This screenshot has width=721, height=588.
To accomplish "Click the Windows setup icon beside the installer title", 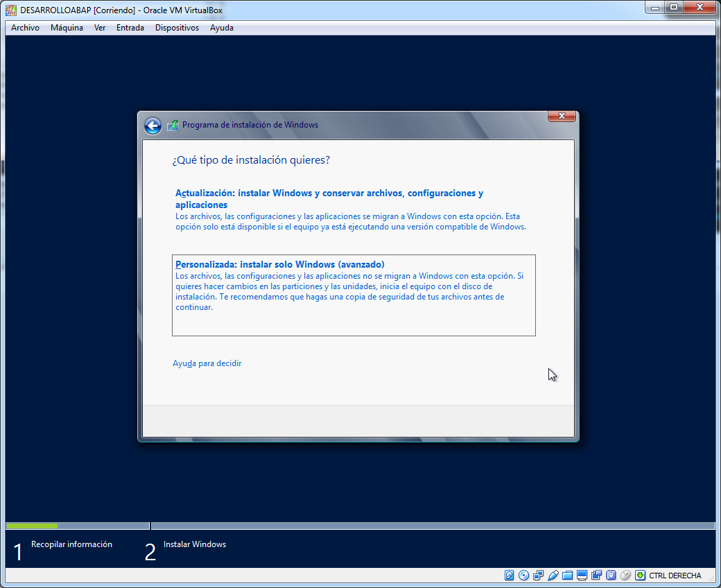I will [x=173, y=125].
